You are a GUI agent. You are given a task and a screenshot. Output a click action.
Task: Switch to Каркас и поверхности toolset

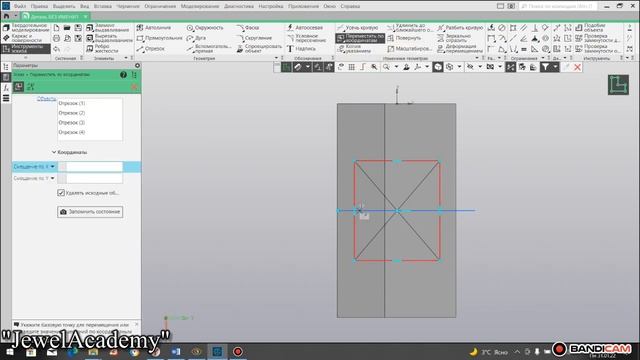[x=26, y=38]
